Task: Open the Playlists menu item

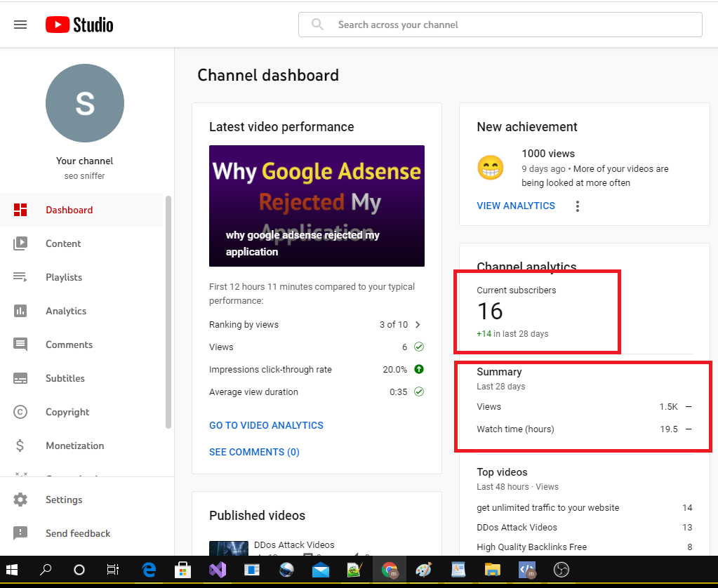Action: [x=81, y=277]
